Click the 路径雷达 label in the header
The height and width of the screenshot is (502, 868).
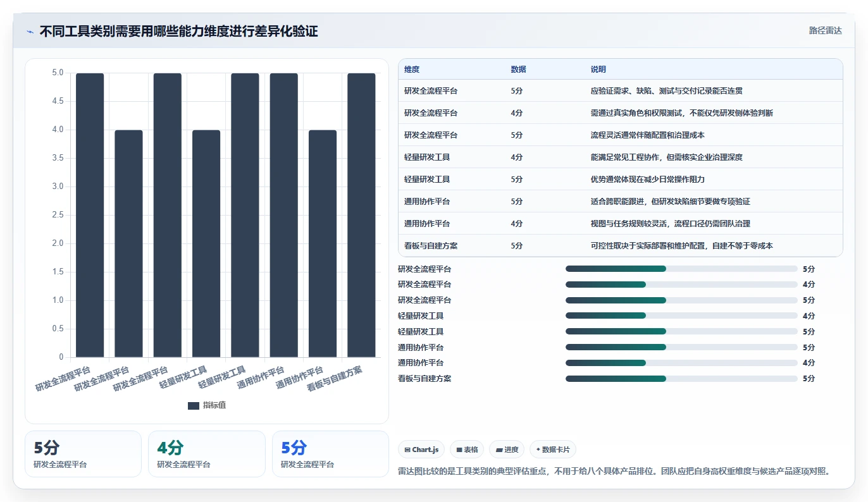click(825, 30)
